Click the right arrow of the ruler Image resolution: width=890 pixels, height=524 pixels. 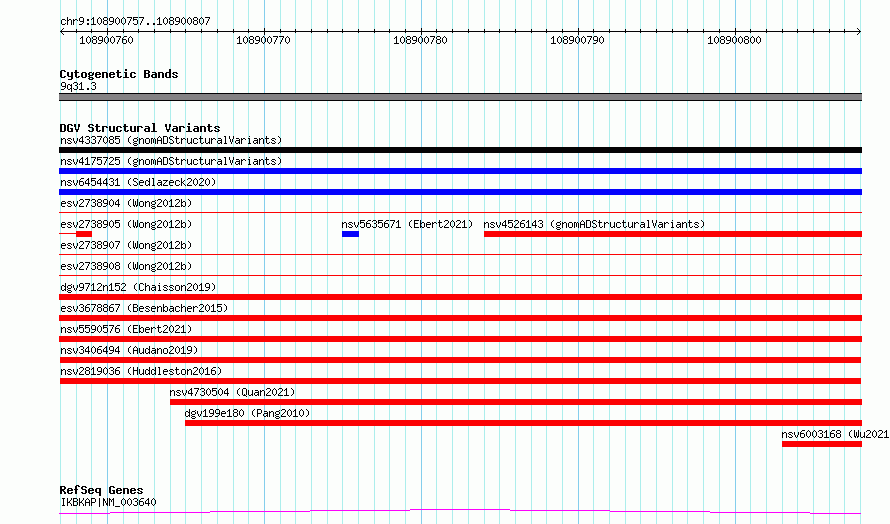pyautogui.click(x=859, y=32)
